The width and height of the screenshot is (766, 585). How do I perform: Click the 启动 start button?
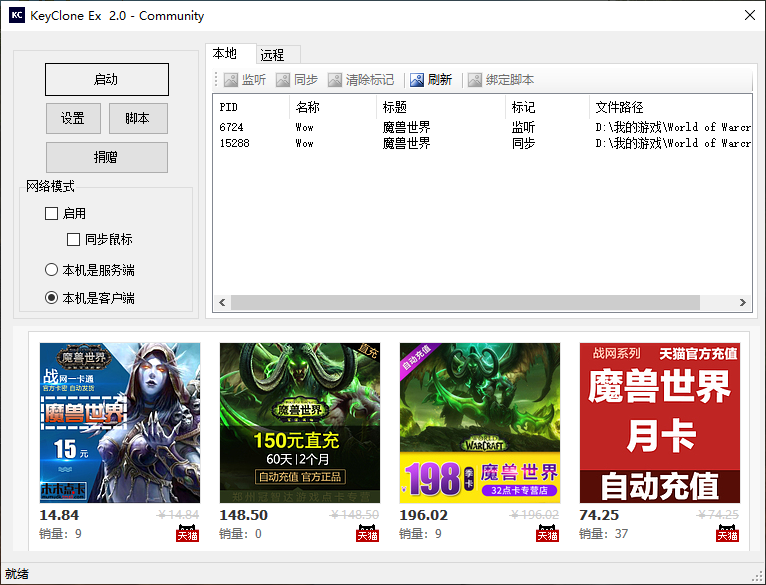pos(106,79)
